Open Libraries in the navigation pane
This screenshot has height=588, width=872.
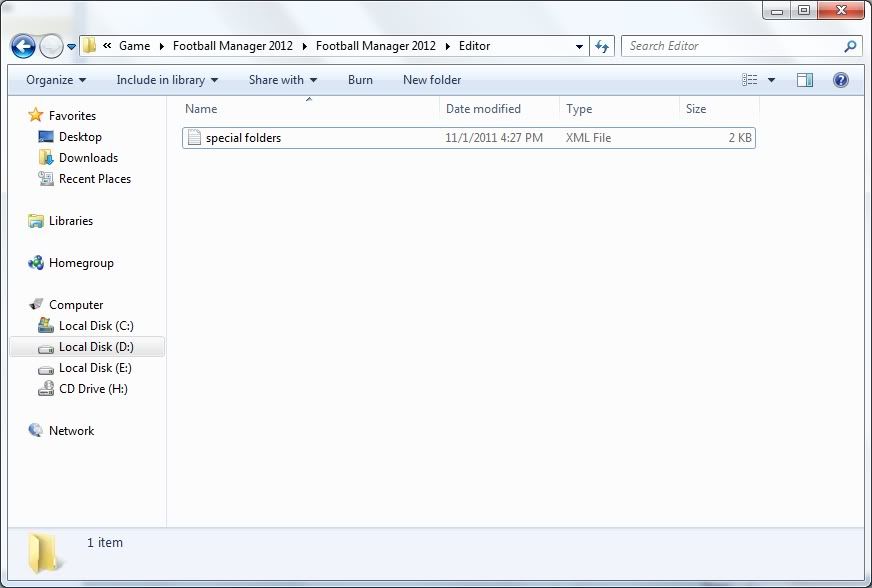71,221
